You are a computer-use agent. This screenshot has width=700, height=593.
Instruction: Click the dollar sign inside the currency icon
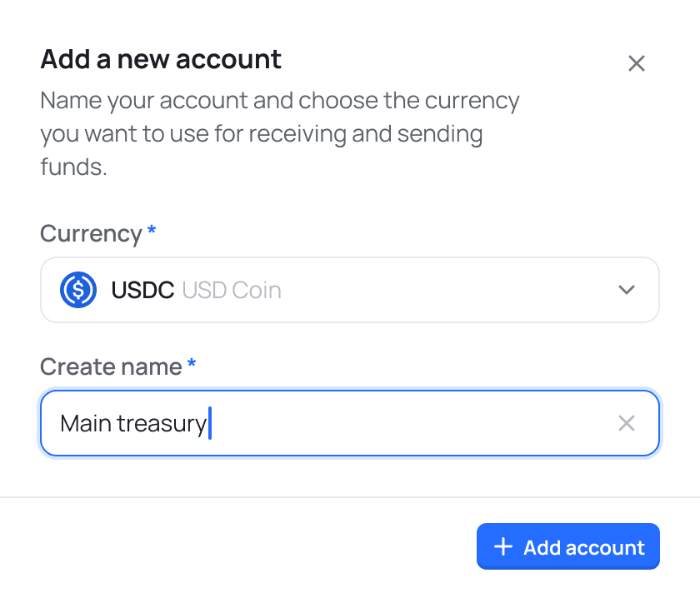(77, 290)
